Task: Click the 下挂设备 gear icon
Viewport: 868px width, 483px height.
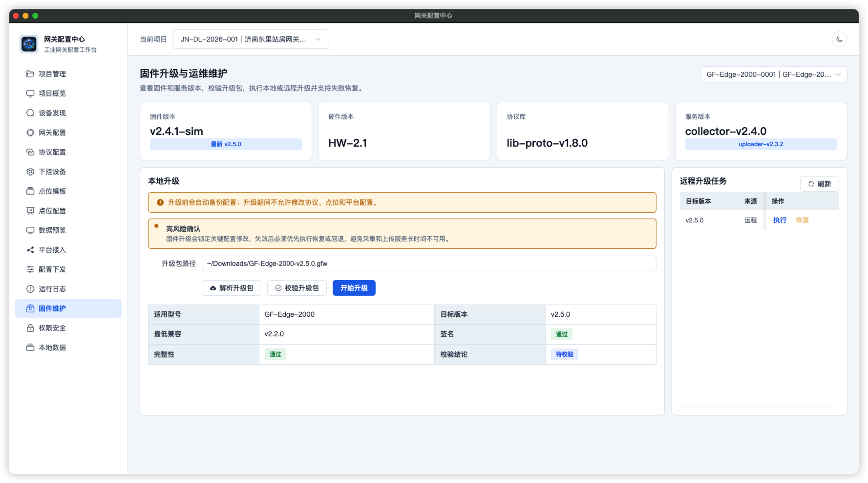Action: [30, 172]
